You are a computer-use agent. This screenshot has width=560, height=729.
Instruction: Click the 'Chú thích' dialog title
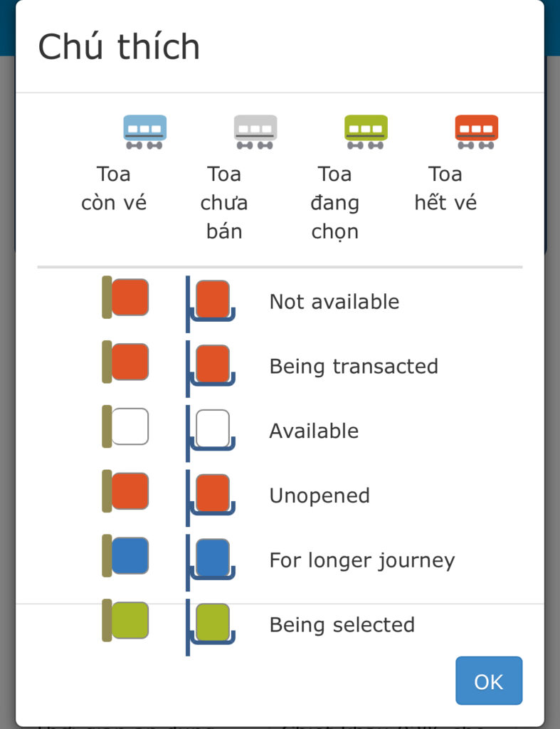119,46
